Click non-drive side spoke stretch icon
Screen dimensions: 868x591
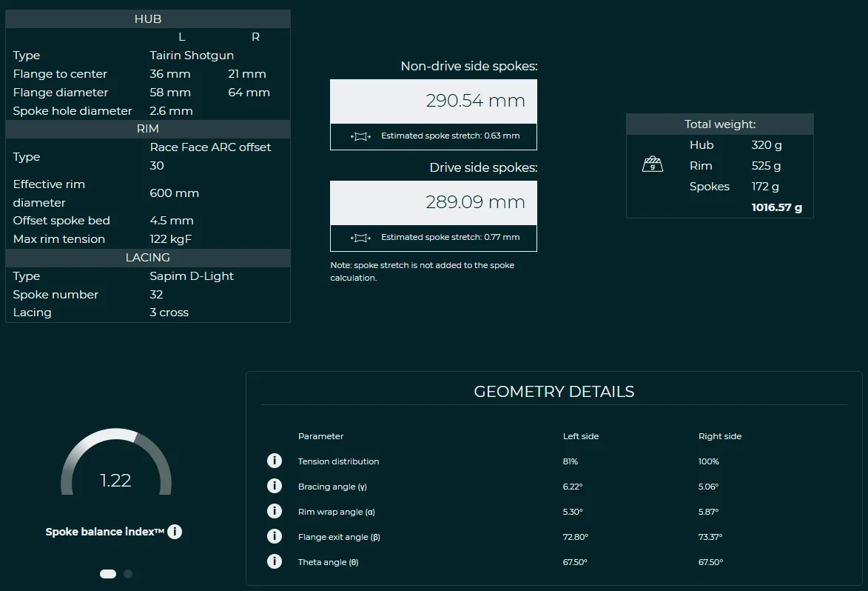(x=360, y=136)
